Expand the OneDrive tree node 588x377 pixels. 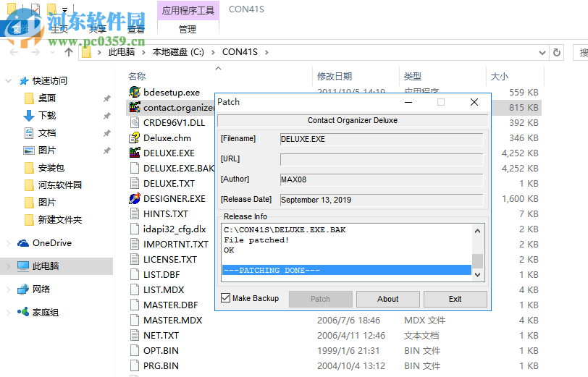pos(8,243)
